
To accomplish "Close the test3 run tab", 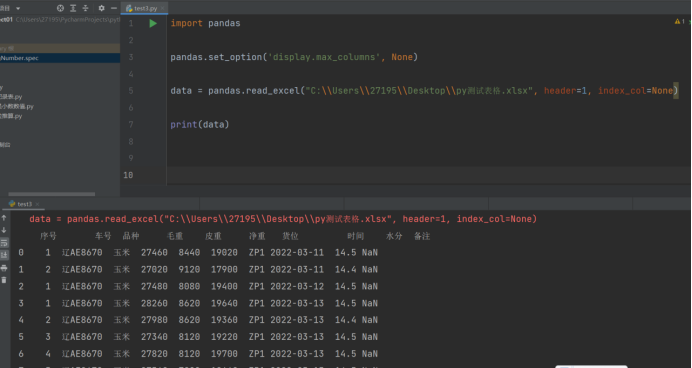I will coord(38,204).
